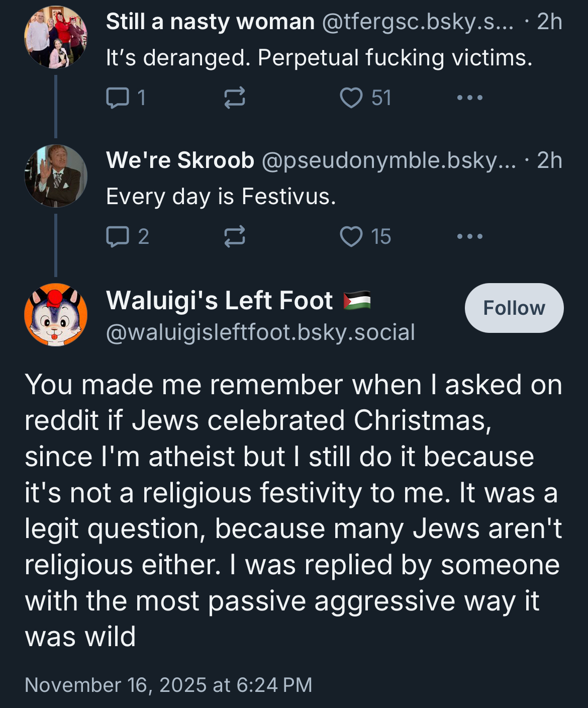Open the @tfergsc.bsky.s... handle link
Screen dimensions: 588x708
[x=417, y=22]
